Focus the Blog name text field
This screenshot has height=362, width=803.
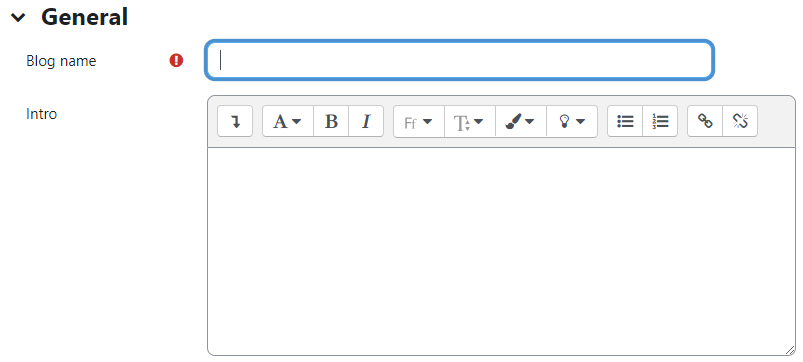coord(459,60)
